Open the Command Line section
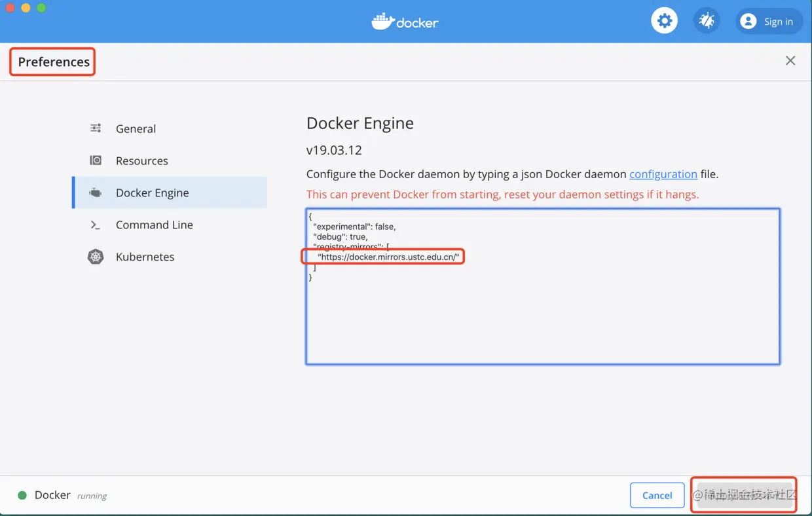812x516 pixels. click(170, 225)
